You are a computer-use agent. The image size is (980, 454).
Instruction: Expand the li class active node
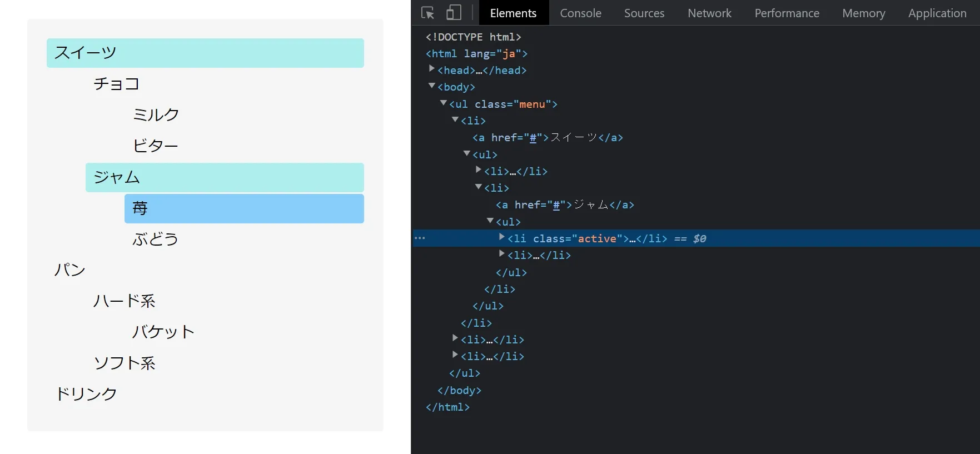(x=502, y=237)
